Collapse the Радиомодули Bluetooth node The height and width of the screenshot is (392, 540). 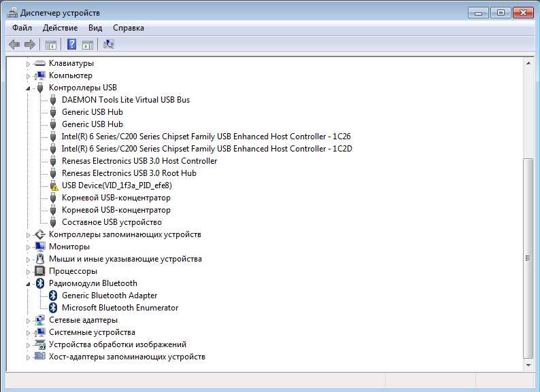(x=29, y=284)
